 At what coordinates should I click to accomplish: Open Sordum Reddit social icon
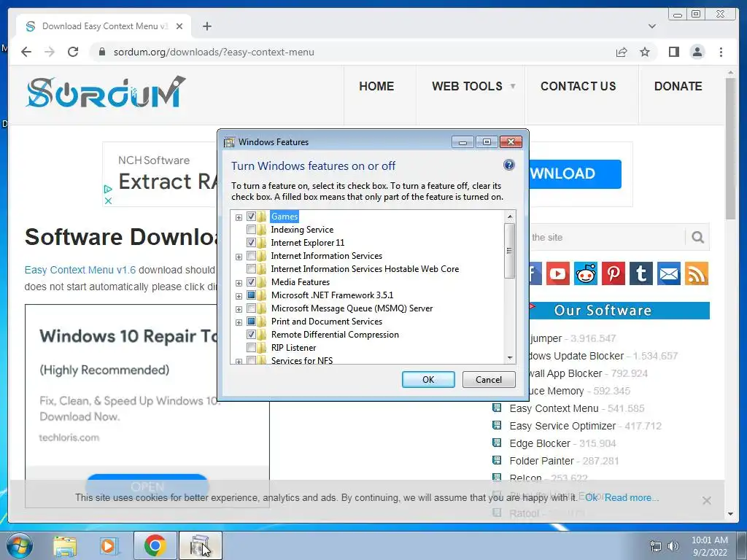[x=586, y=273]
